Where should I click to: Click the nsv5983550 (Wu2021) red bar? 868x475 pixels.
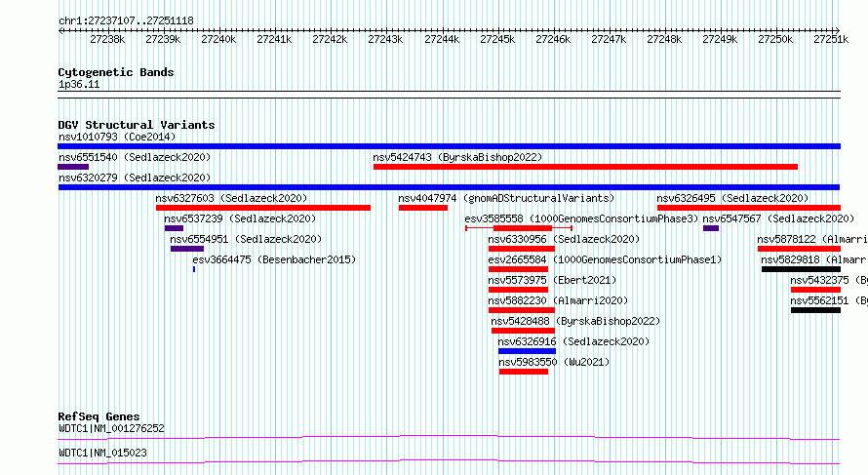tap(524, 372)
